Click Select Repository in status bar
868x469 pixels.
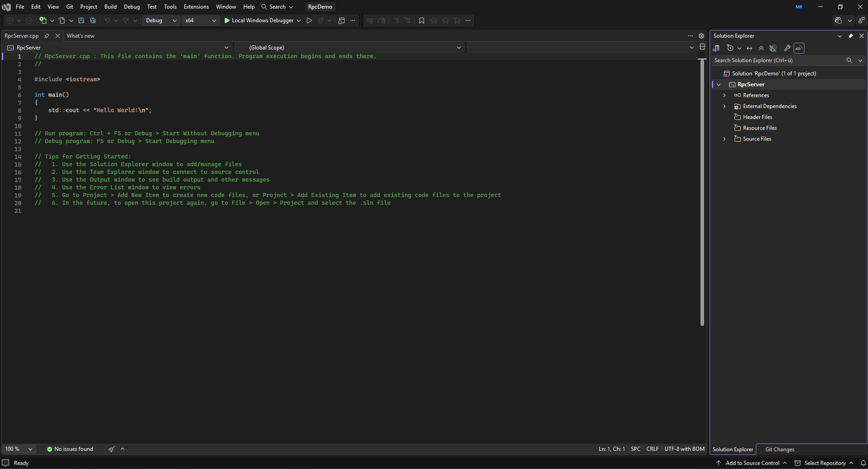pos(824,463)
